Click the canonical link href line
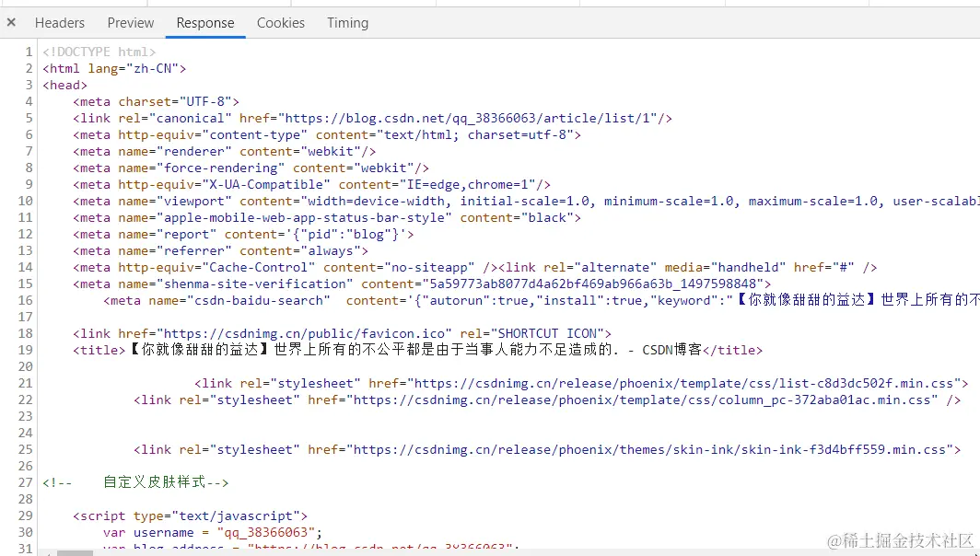The height and width of the screenshot is (556, 980). point(372,118)
